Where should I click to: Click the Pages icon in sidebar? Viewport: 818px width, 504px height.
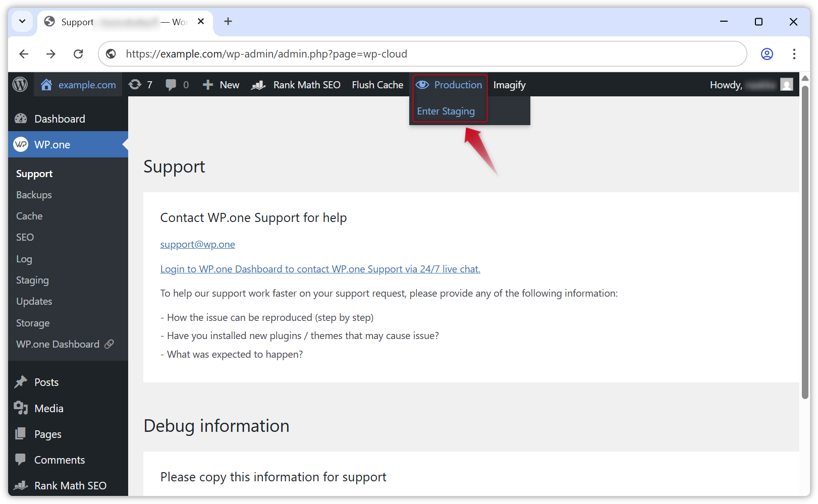pyautogui.click(x=21, y=433)
